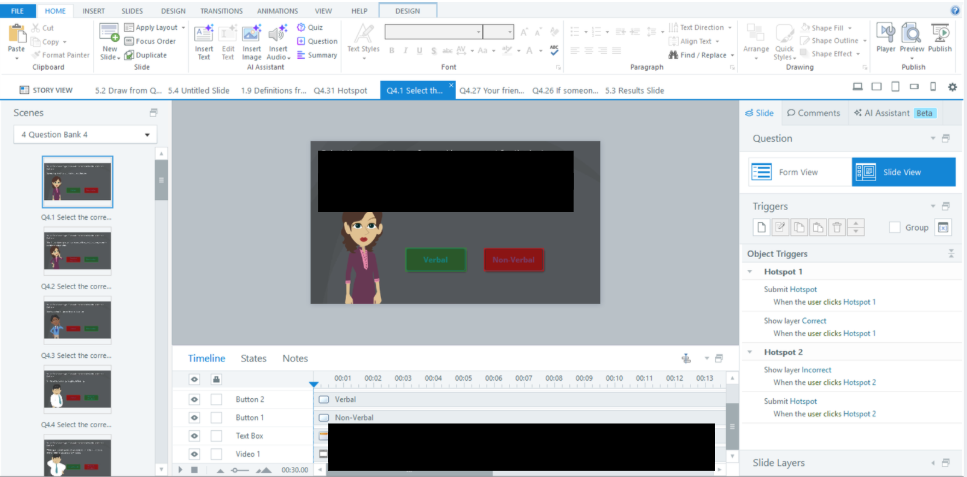Hide the Button 2 timeline layer
Viewport: 967px width, 477px height.
coord(194,399)
